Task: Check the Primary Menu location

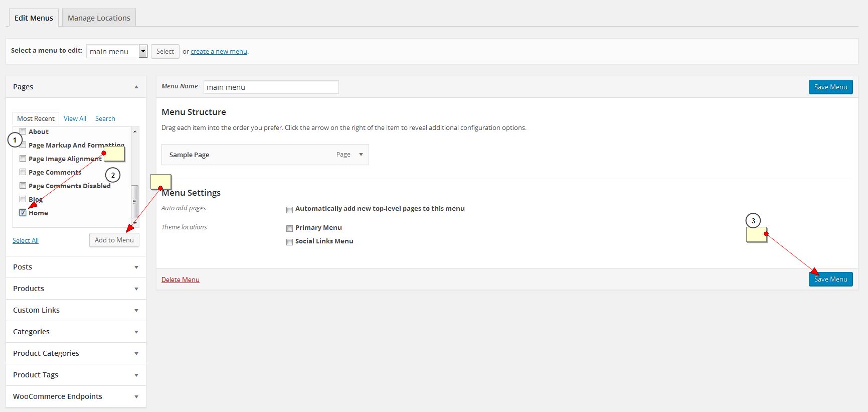Action: 289,229
